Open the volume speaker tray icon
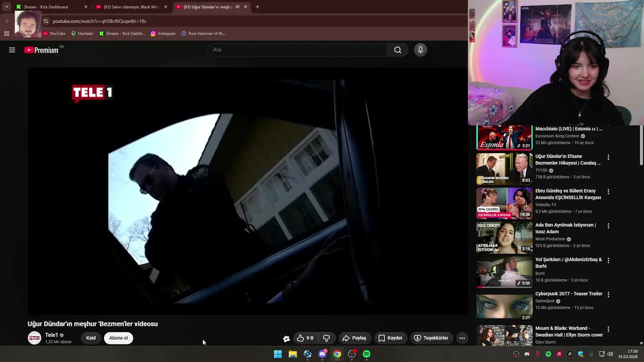Screen dimensions: 644x362 (x=610, y=354)
